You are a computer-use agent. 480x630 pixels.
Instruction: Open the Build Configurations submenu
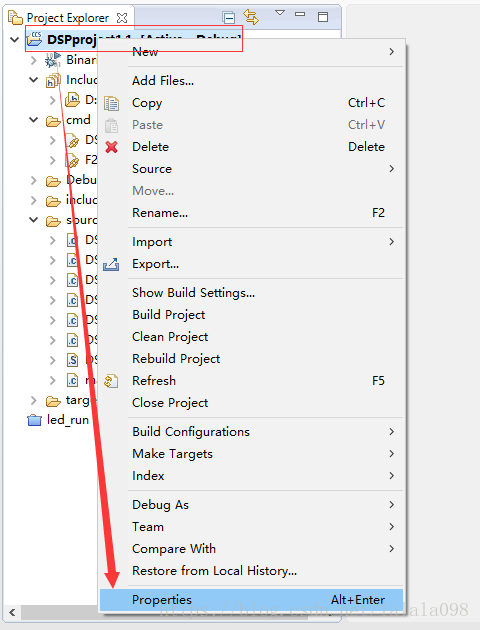251,432
